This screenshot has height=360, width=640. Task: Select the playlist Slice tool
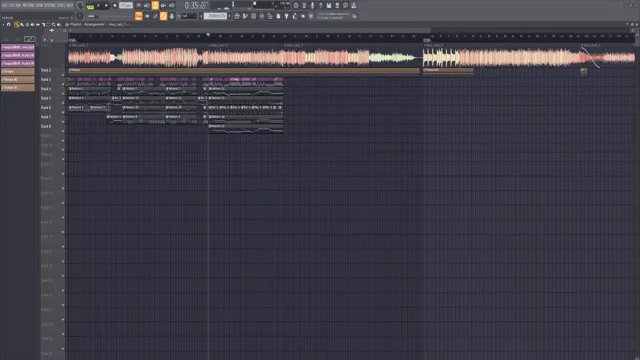pos(43,24)
